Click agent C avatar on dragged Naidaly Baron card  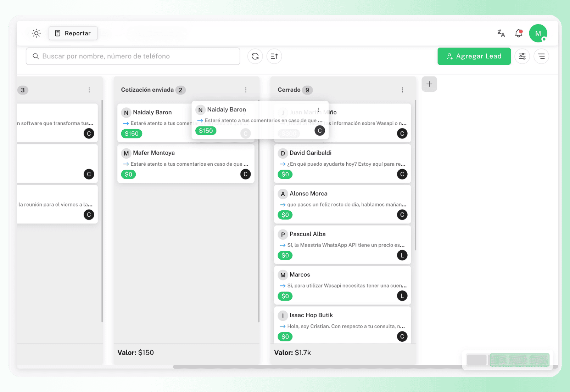[320, 131]
